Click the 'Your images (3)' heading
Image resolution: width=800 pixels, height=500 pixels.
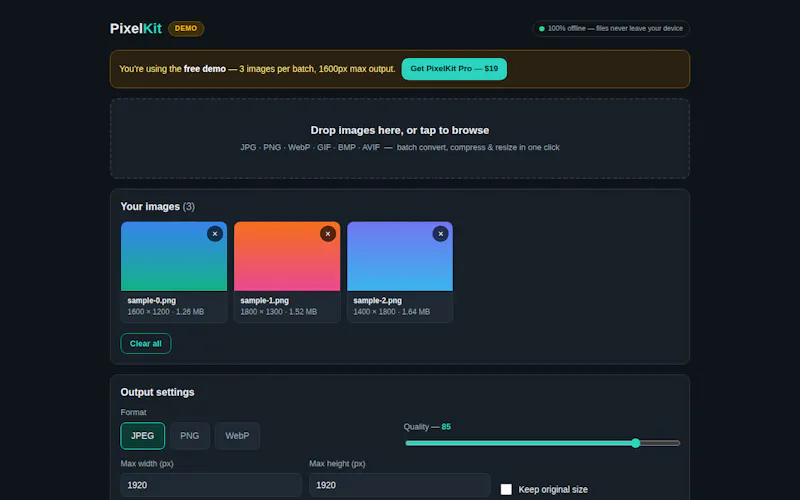pyautogui.click(x=158, y=207)
